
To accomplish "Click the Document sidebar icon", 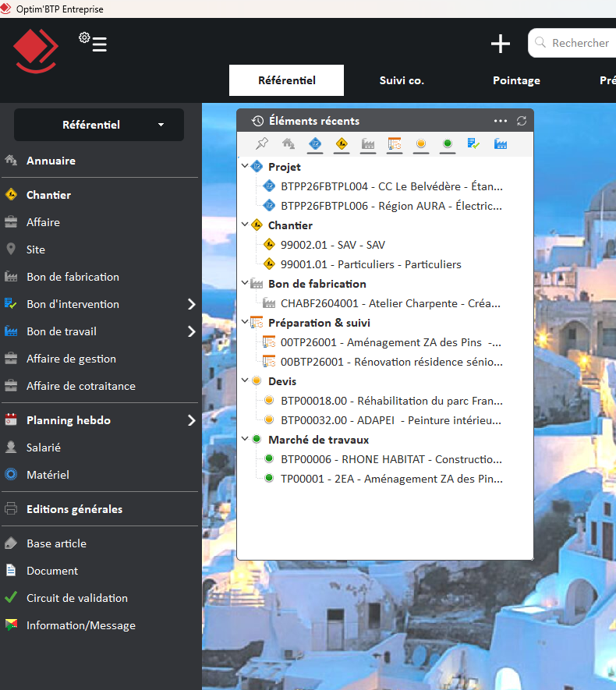I will [11, 570].
